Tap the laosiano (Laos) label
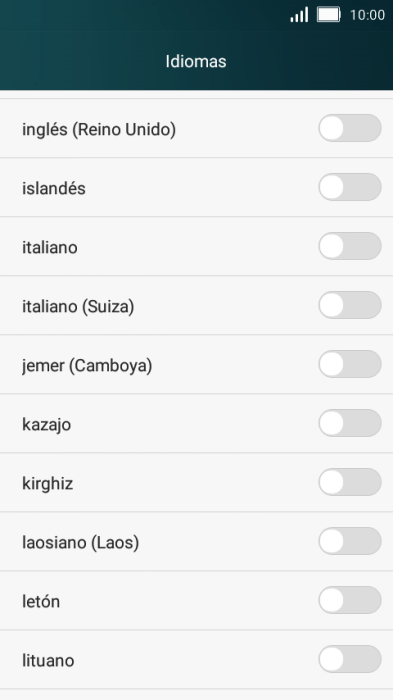 [x=81, y=542]
